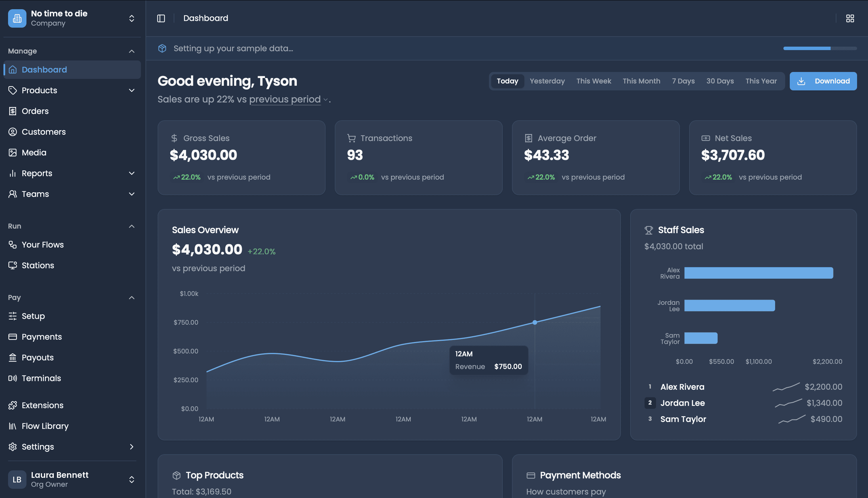Click the LB user avatar
This screenshot has width=868, height=498.
click(x=17, y=480)
